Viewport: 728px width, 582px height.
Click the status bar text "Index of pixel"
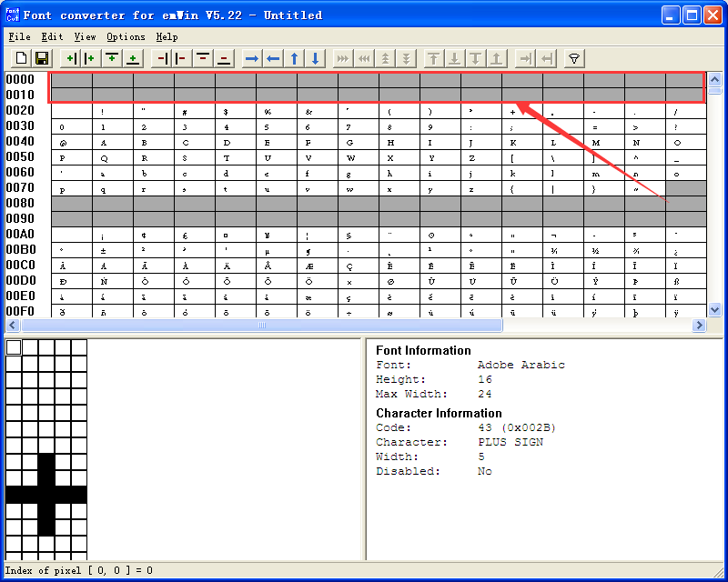coord(43,570)
